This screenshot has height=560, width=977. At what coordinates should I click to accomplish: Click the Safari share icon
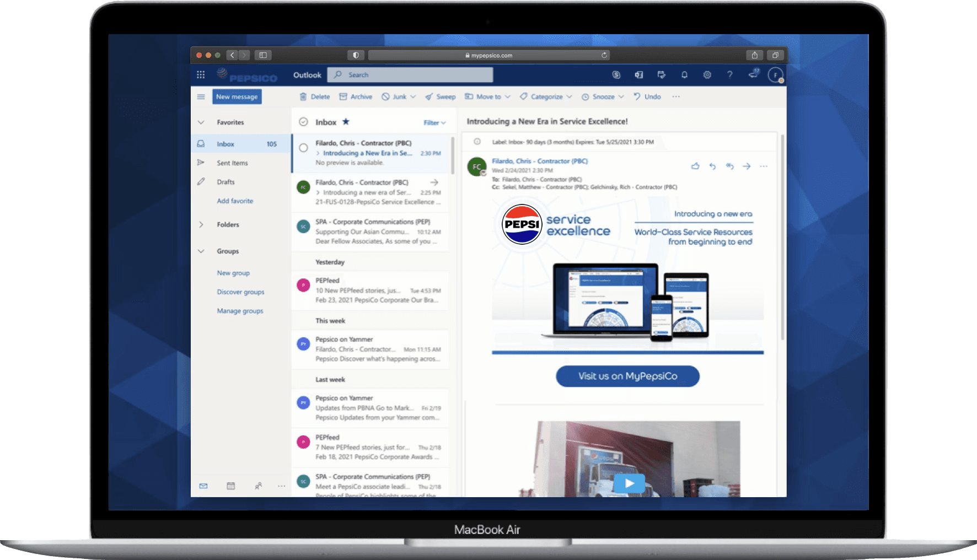pos(754,55)
